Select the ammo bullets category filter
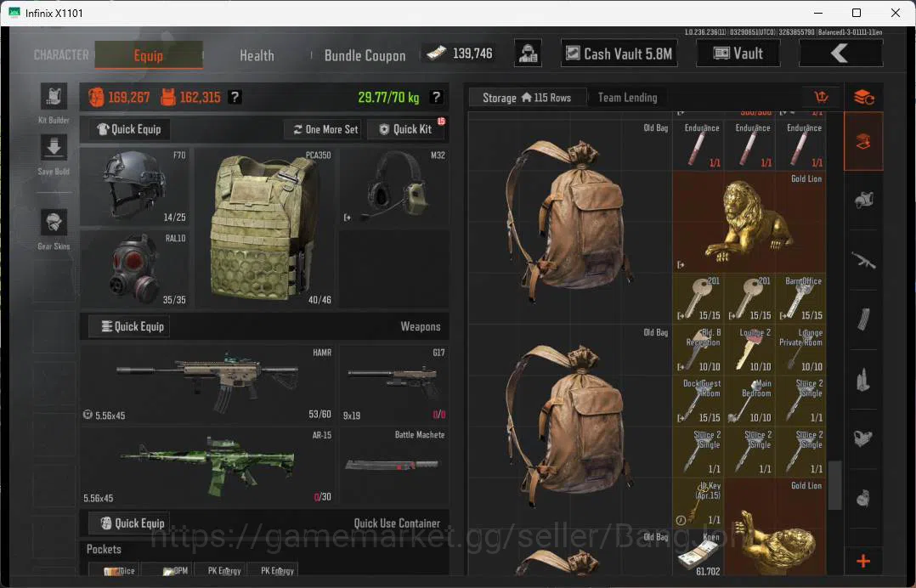 [x=863, y=380]
